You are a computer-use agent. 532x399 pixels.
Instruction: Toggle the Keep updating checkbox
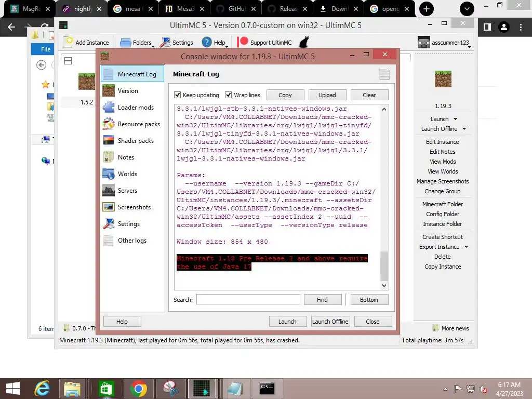coord(177,95)
